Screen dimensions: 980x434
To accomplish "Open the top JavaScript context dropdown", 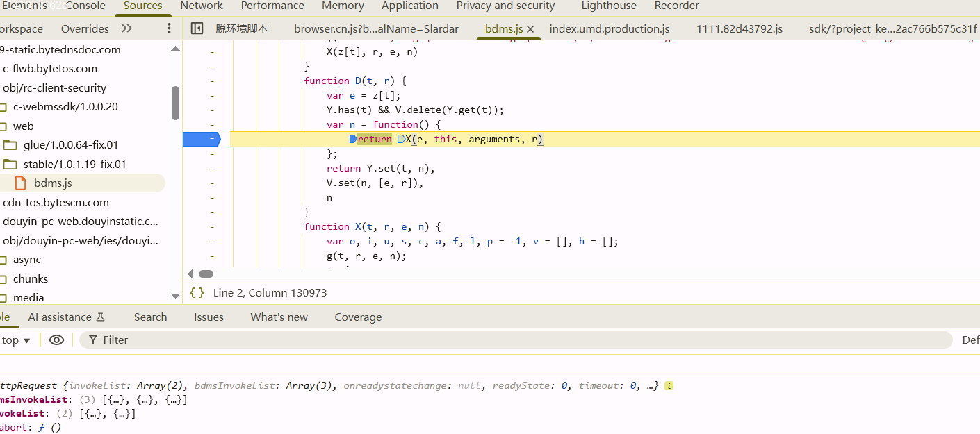I will click(x=15, y=340).
